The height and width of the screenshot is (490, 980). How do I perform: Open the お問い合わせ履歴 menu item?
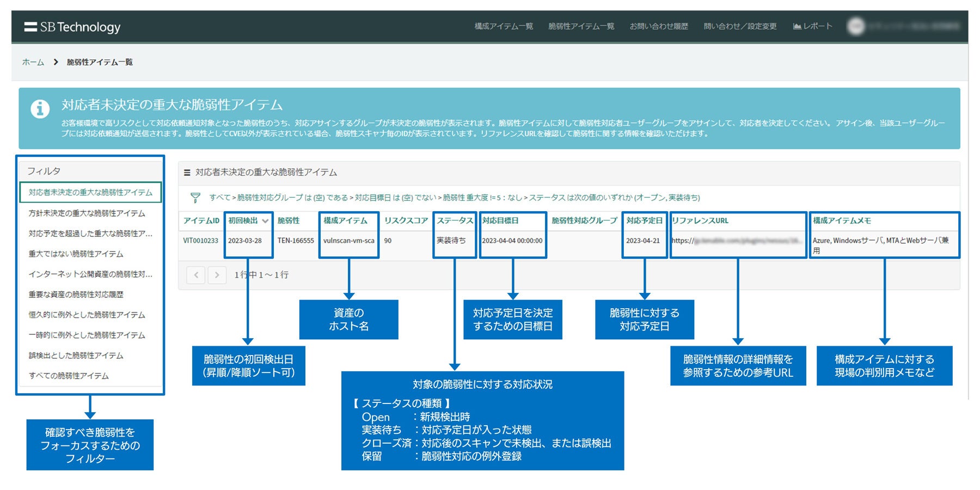click(x=659, y=26)
